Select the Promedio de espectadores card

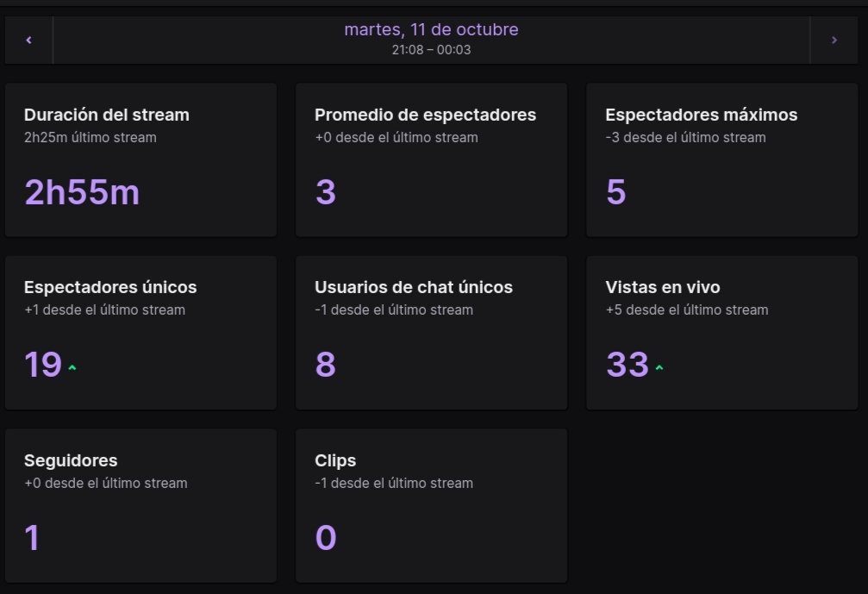[431, 160]
